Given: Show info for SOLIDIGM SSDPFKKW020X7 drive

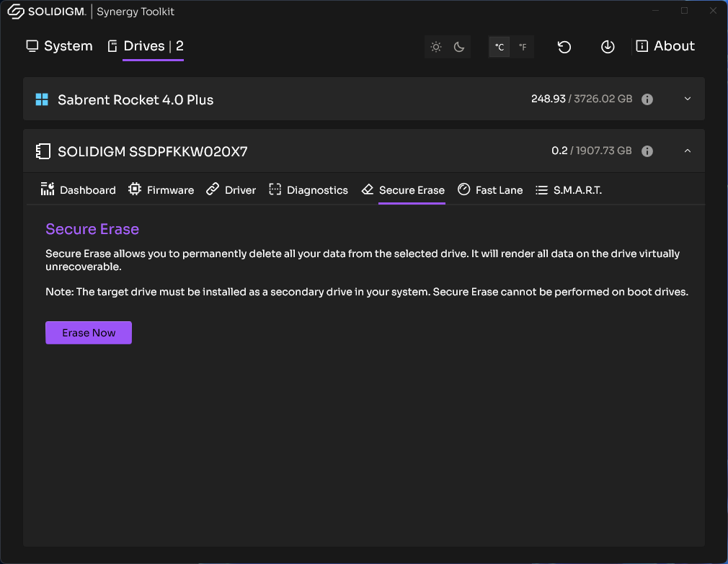Looking at the screenshot, I should (647, 151).
